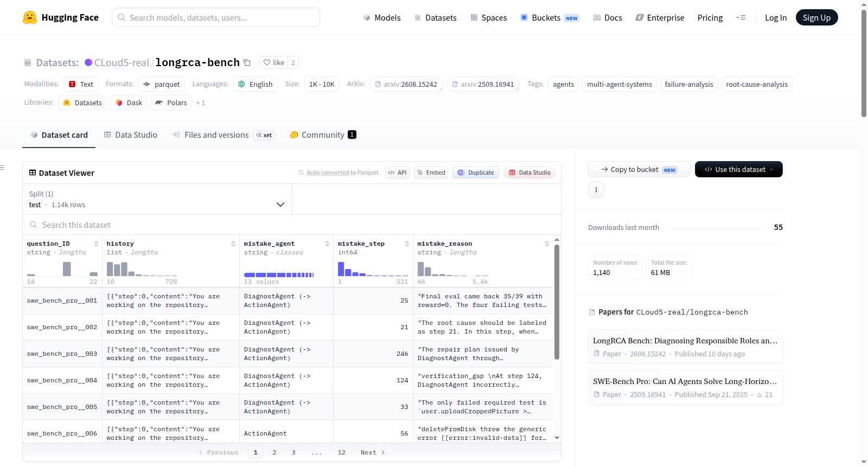Open Data Studio from the viewer header

click(x=529, y=172)
